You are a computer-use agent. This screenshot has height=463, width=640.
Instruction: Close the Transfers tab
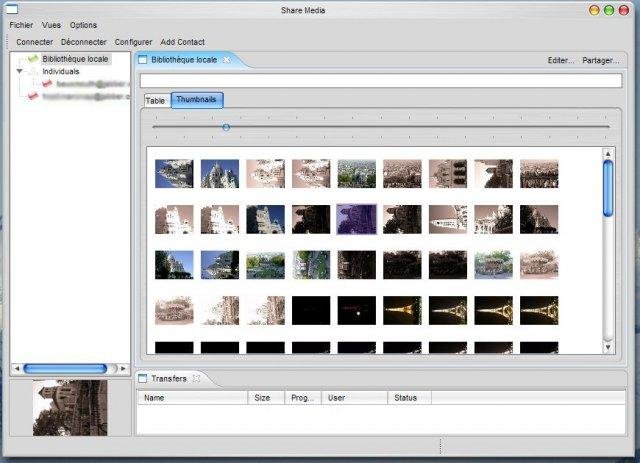(196, 378)
